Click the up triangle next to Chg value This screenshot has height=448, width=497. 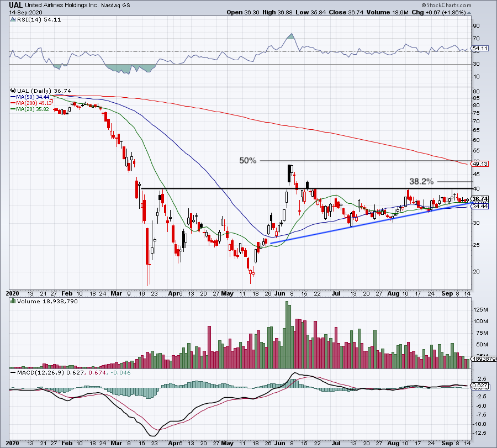[x=469, y=13]
